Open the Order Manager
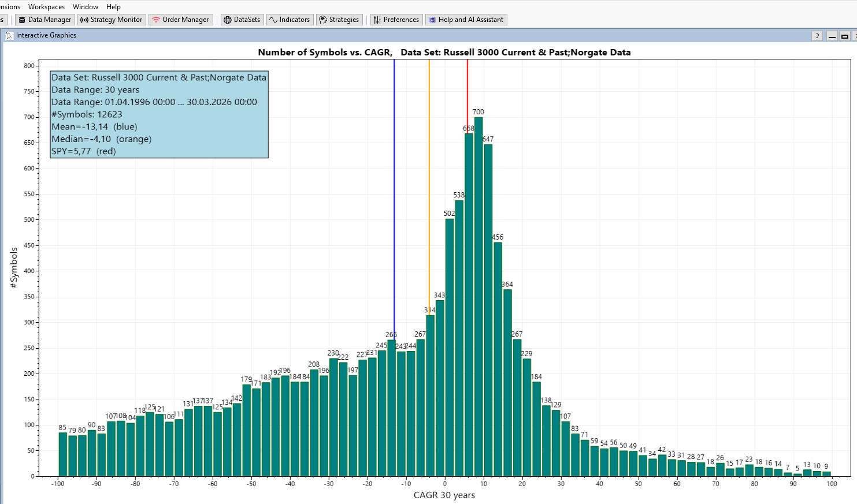Image resolution: width=857 pixels, height=504 pixels. 180,20
